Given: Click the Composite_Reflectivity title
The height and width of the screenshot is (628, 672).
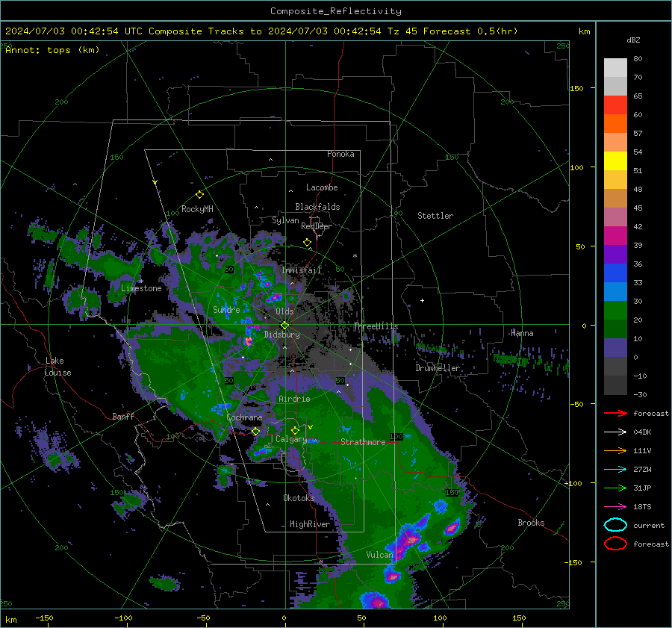Looking at the screenshot, I should point(336,11).
